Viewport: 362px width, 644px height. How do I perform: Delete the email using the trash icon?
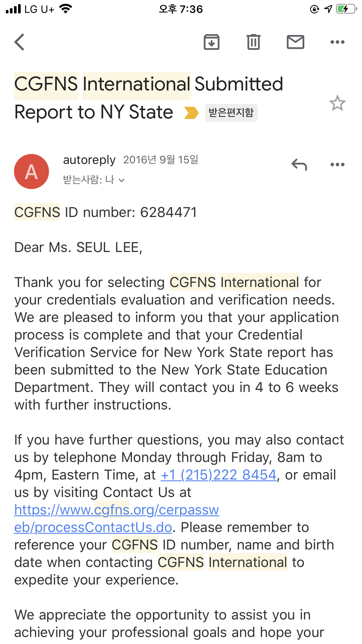pyautogui.click(x=254, y=42)
